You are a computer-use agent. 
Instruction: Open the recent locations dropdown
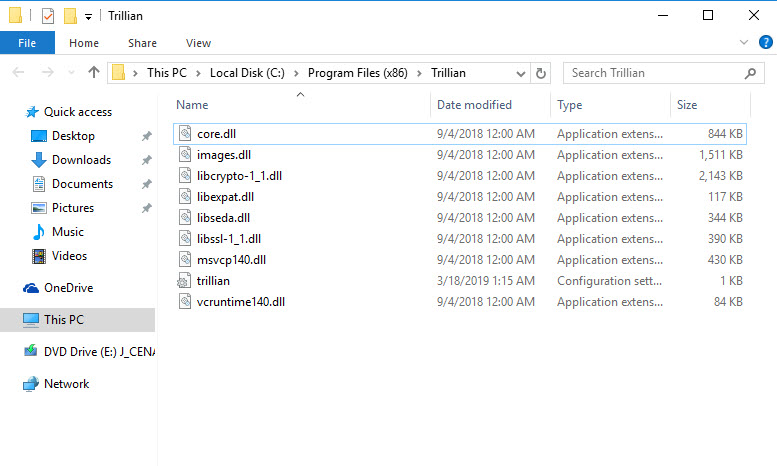71,73
